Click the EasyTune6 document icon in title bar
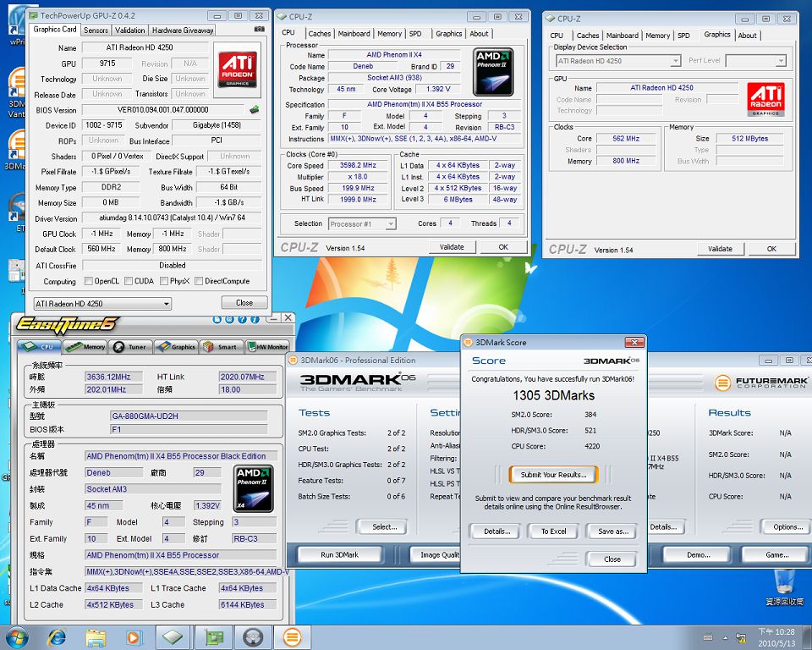 [217, 319]
